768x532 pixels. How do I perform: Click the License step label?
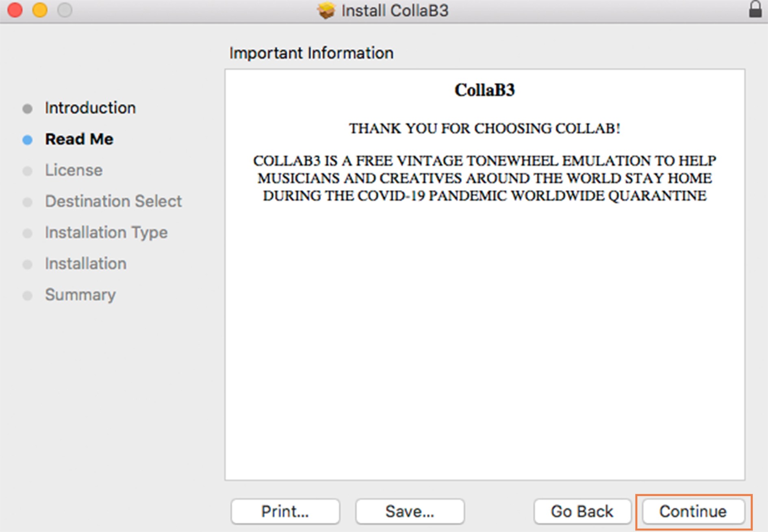pos(74,170)
